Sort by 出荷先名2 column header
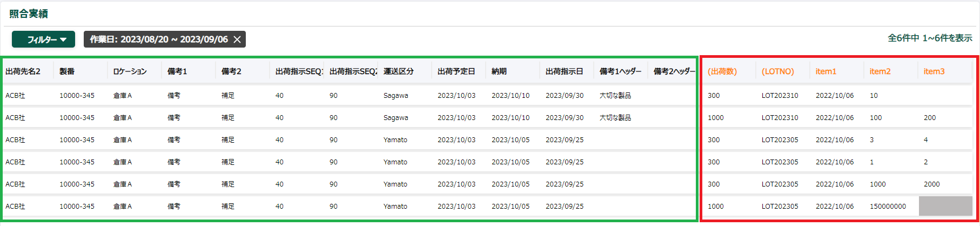 [23, 71]
